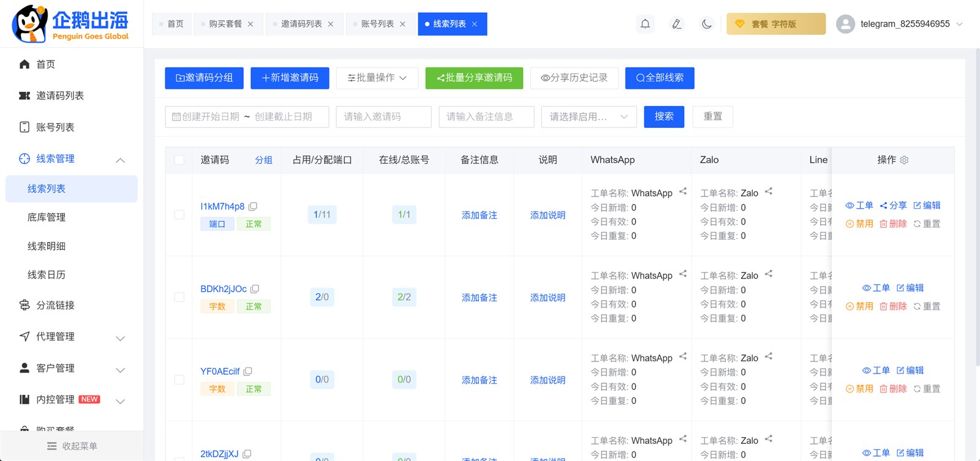Click the Penguin Goes Global logo
The image size is (980, 461).
(x=71, y=23)
